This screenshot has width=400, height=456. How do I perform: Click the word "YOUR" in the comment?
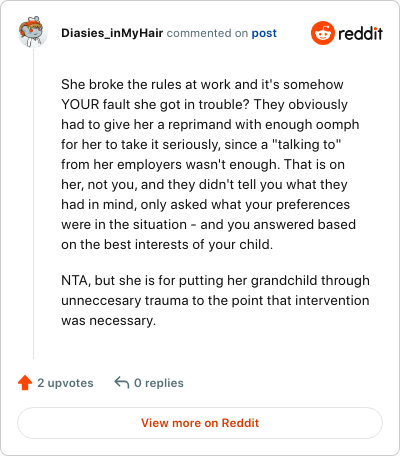click(x=80, y=104)
